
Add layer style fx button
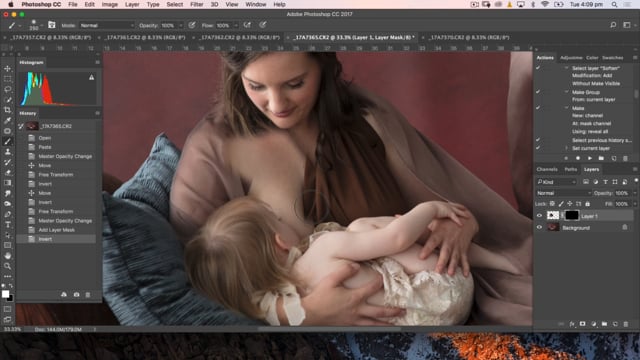point(572,324)
